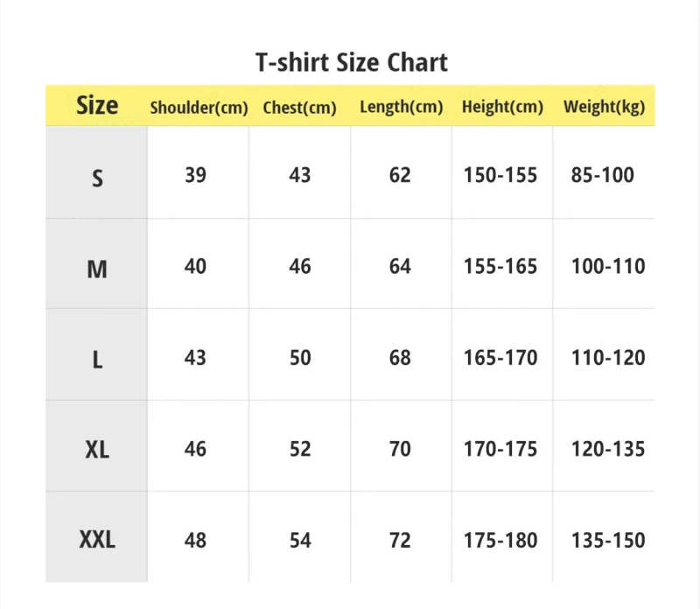
Task: Click the M size row label
Action: tap(97, 269)
